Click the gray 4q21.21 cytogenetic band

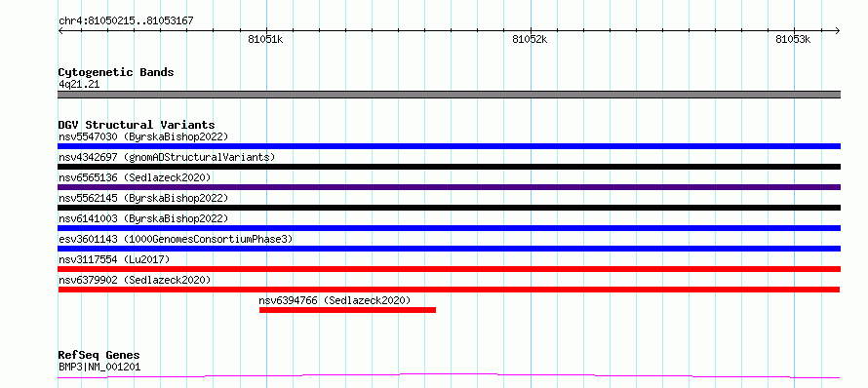[449, 95]
